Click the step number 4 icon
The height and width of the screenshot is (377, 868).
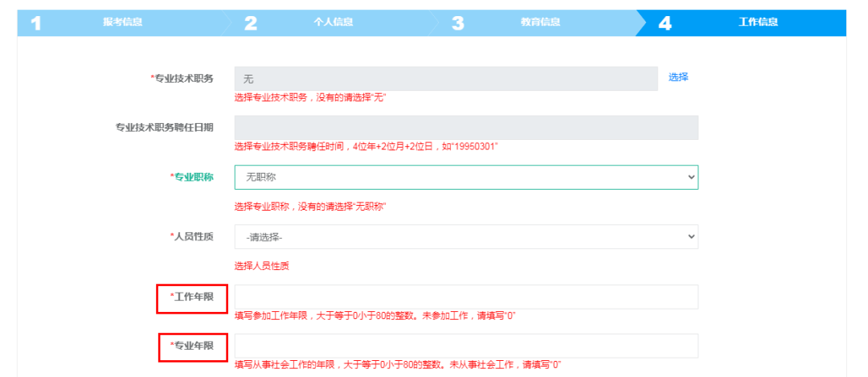click(665, 23)
